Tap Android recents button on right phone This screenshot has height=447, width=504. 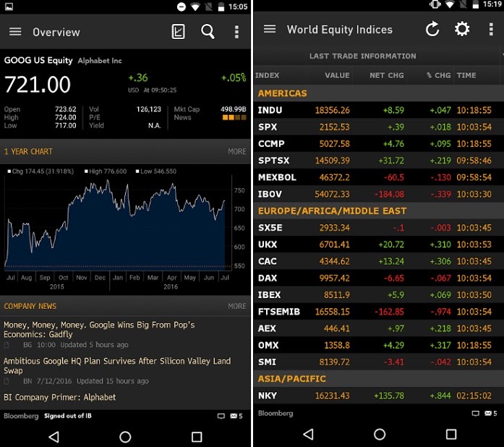point(451,434)
